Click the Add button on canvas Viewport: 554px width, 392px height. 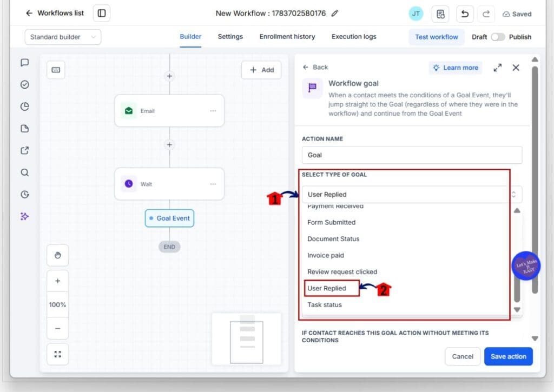pyautogui.click(x=261, y=70)
